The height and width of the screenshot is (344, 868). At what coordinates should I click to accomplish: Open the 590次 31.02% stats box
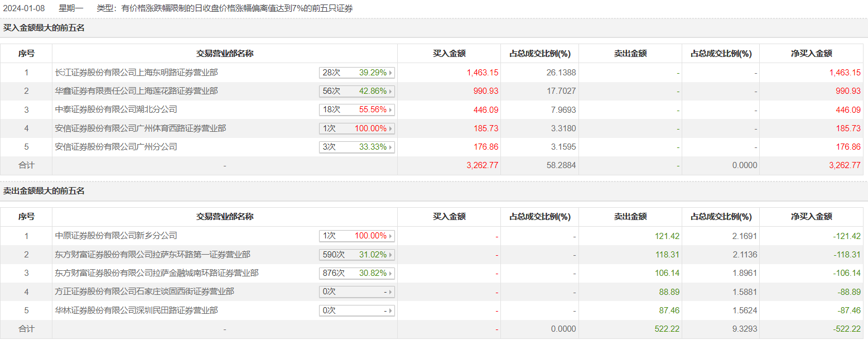pyautogui.click(x=356, y=255)
